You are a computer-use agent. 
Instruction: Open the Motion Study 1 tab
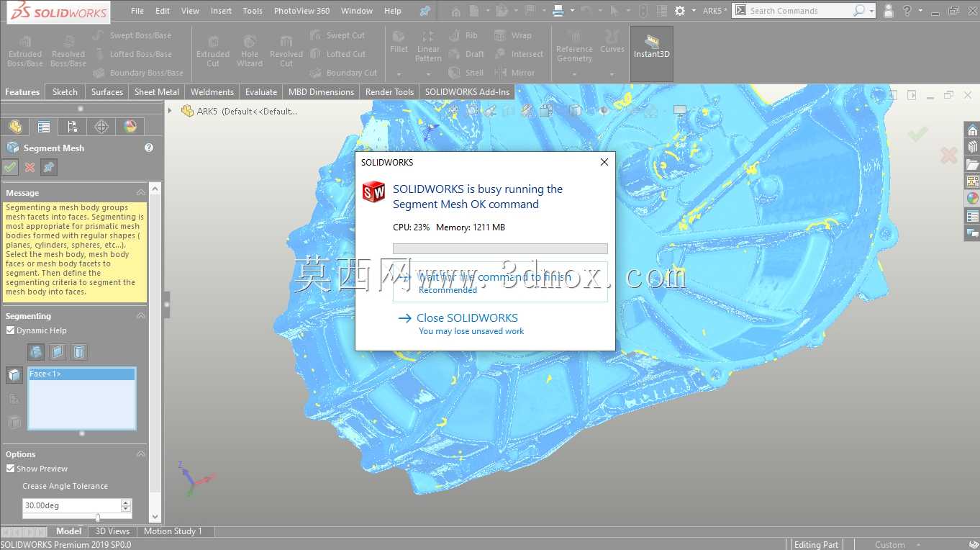[x=173, y=531]
